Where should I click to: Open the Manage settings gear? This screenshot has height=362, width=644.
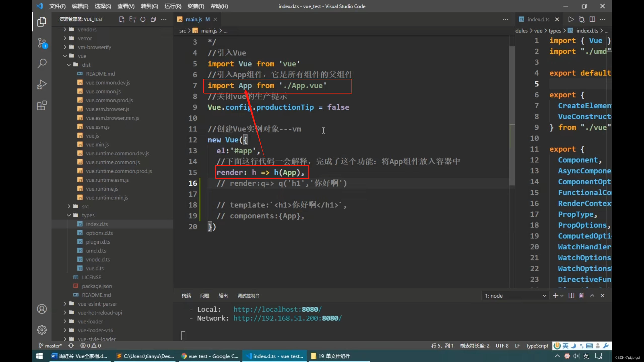pos(42,330)
